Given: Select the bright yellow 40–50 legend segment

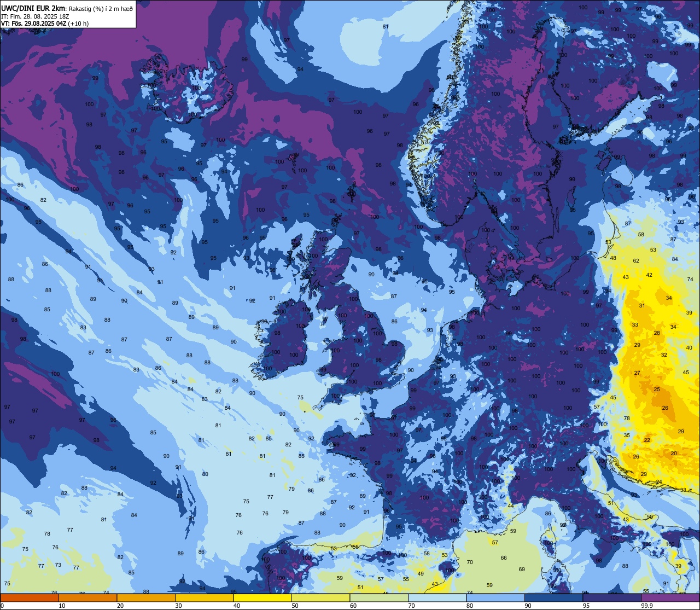Looking at the screenshot, I should coord(262,598).
